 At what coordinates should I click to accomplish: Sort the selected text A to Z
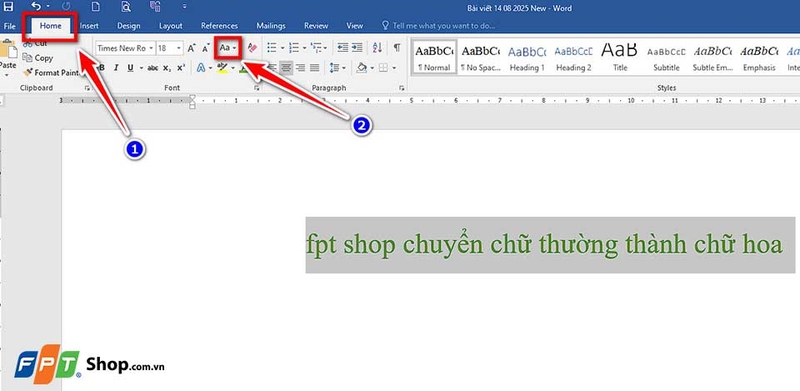click(x=378, y=47)
